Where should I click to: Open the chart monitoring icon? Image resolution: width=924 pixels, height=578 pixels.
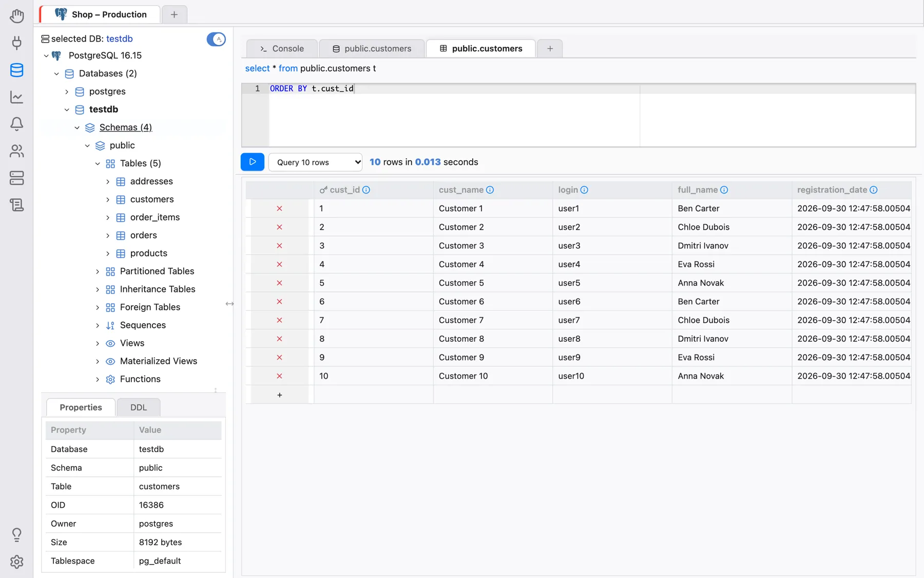coord(16,97)
